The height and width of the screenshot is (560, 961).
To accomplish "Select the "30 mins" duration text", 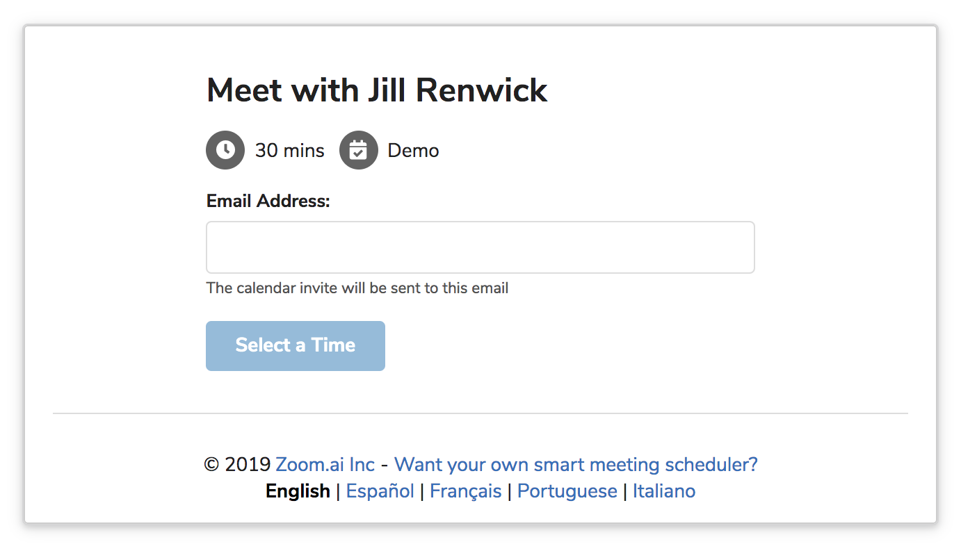I will [290, 151].
